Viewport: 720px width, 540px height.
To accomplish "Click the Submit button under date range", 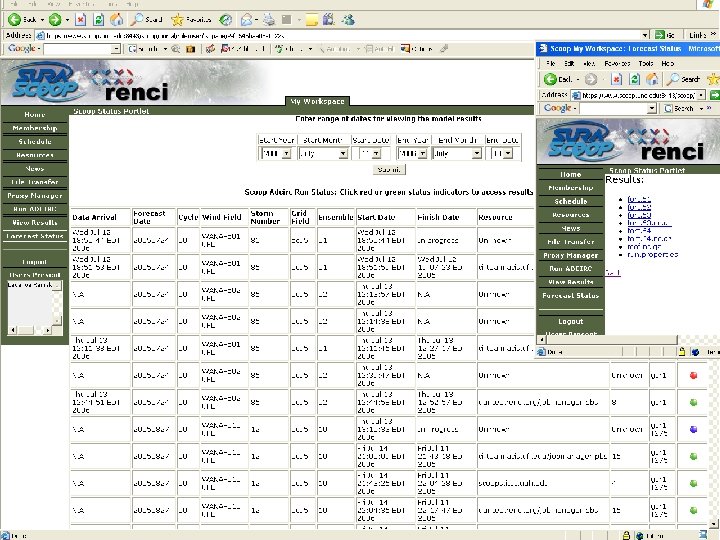I will [389, 169].
